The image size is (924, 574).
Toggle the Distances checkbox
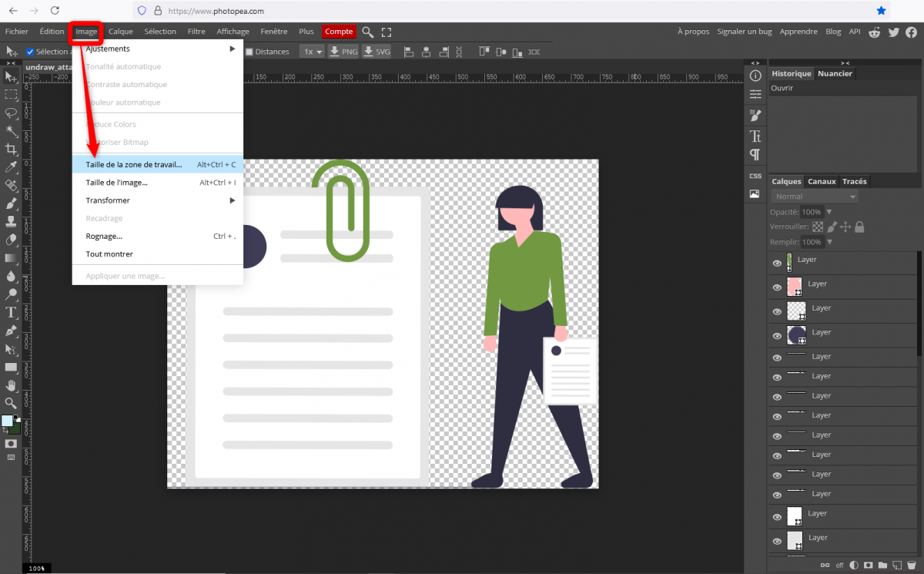[x=249, y=52]
